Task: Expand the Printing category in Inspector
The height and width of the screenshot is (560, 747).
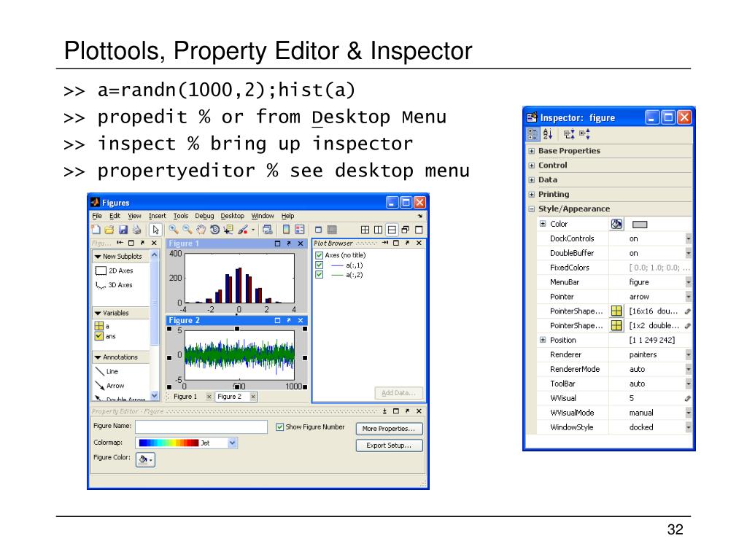Action: point(532,194)
